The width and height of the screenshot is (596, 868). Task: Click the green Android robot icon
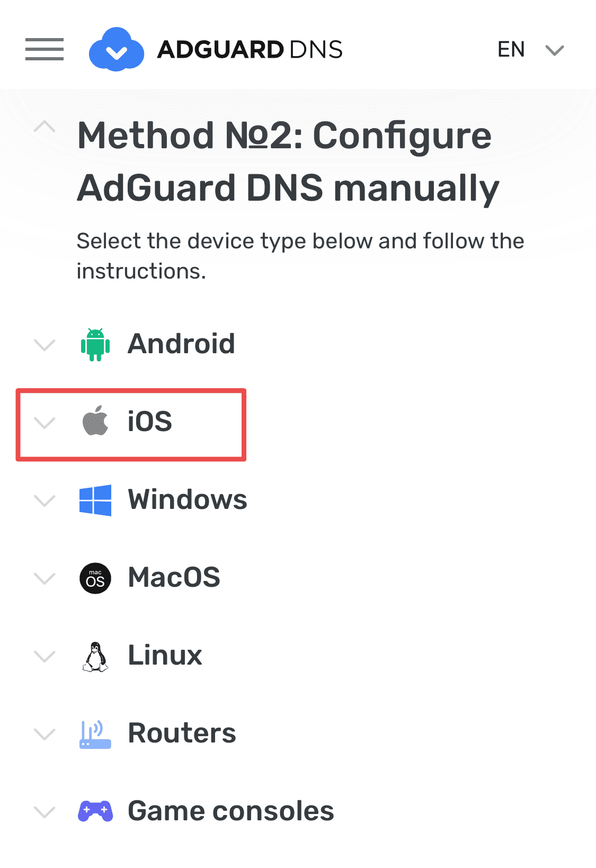coord(95,345)
